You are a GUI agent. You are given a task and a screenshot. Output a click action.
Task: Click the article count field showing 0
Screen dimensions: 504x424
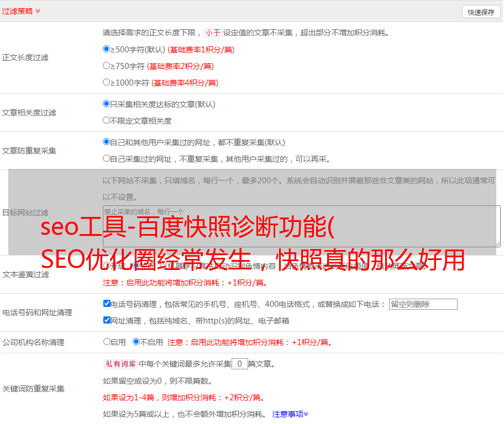click(x=240, y=364)
